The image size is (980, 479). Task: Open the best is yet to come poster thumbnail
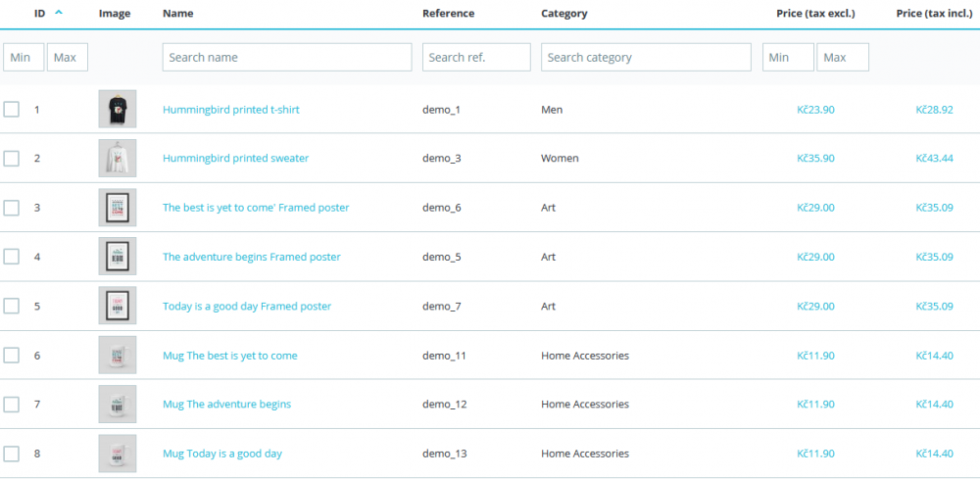tap(118, 208)
